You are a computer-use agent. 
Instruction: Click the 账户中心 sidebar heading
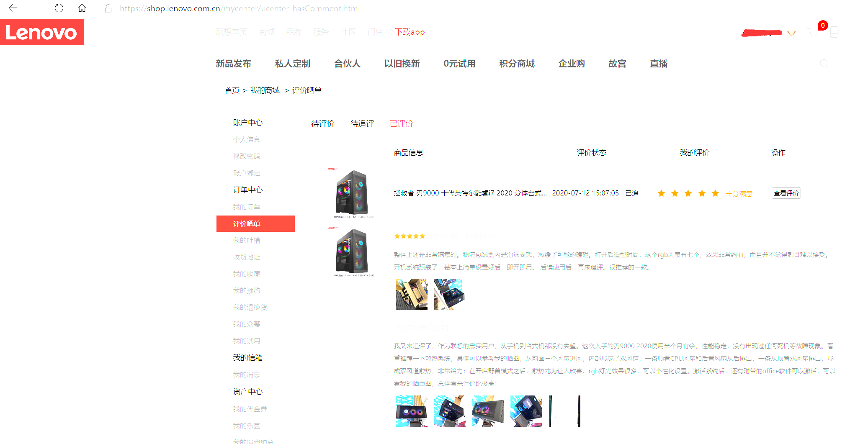tap(247, 123)
